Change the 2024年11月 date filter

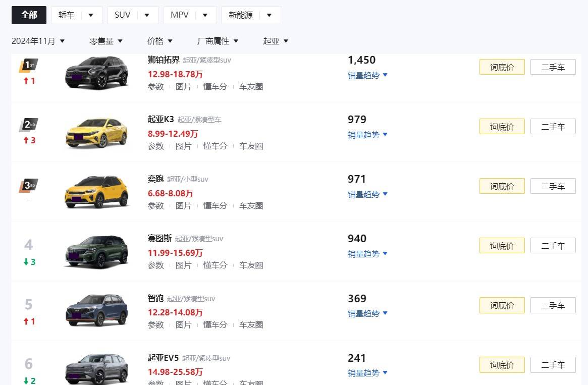tap(38, 41)
